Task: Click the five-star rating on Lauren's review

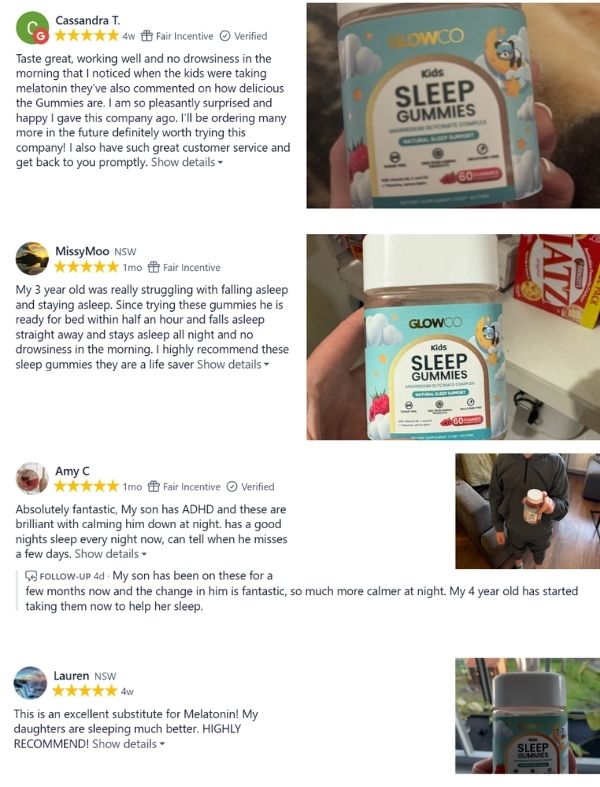Action: [85, 692]
